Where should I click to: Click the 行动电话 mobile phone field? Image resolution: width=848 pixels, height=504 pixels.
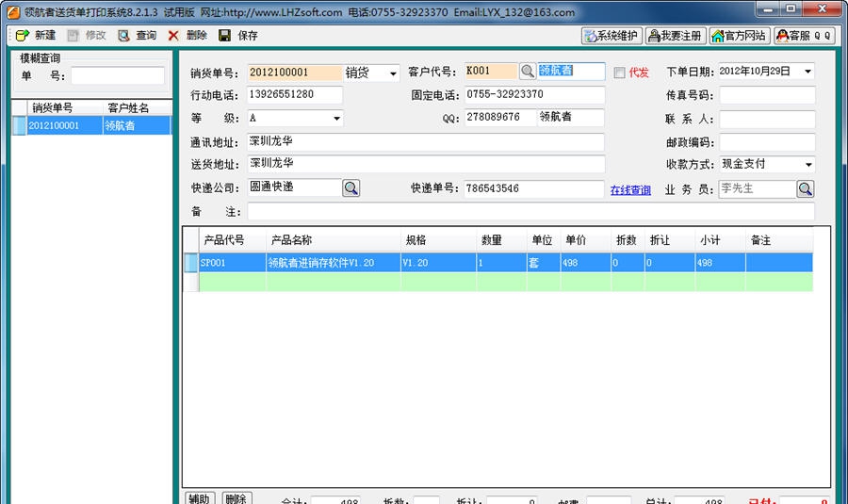point(295,94)
